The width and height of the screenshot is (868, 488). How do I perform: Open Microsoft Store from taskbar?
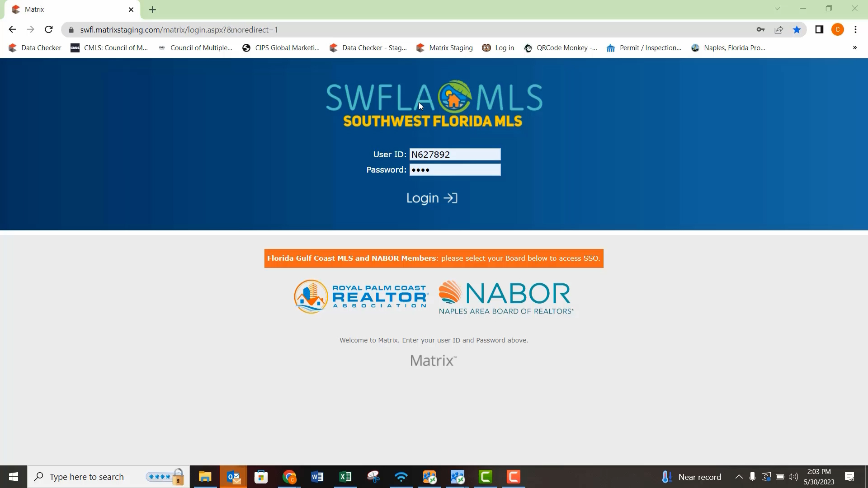click(x=261, y=477)
